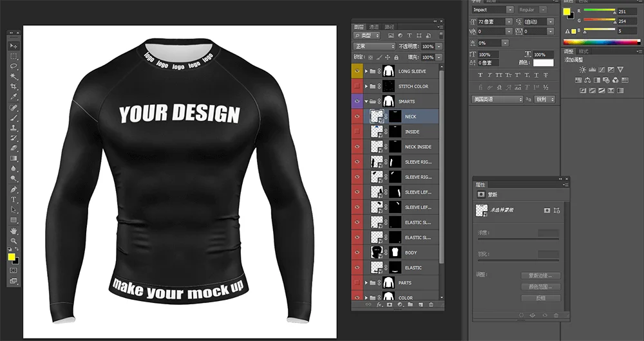Click the color spectrum ramp
The width and height of the screenshot is (644, 341).
(x=601, y=42)
